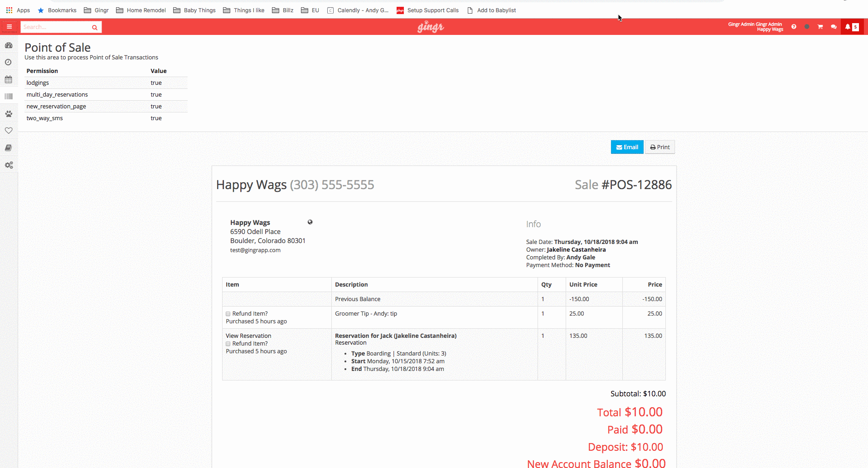
Task: Open the dashboard speedometer icon in sidebar
Action: [x=9, y=45]
